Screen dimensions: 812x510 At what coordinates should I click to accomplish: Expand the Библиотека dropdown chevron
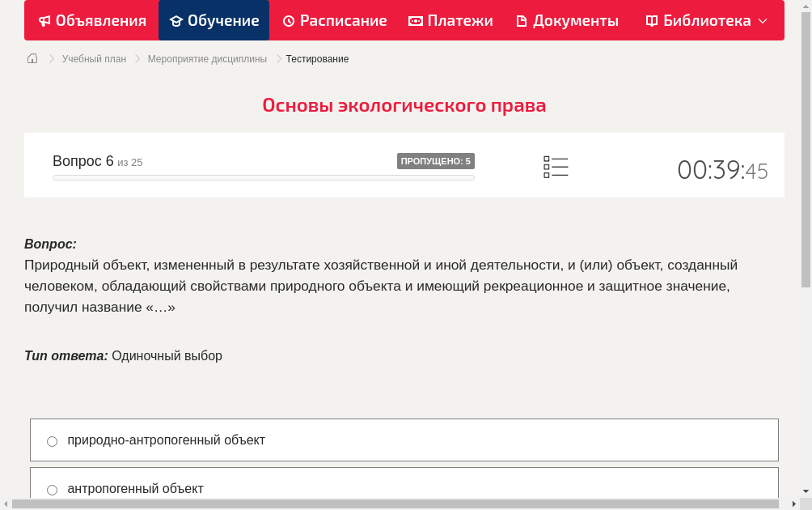point(759,21)
